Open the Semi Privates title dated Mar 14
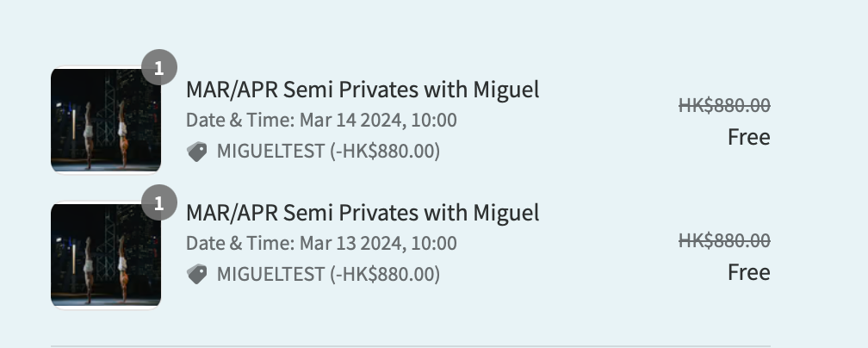This screenshot has width=868, height=348. pyautogui.click(x=363, y=90)
